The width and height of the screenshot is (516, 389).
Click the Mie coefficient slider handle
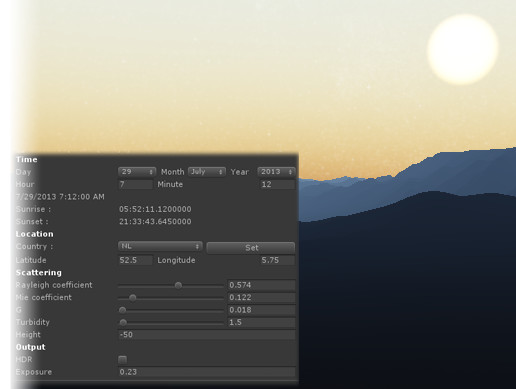(x=132, y=297)
